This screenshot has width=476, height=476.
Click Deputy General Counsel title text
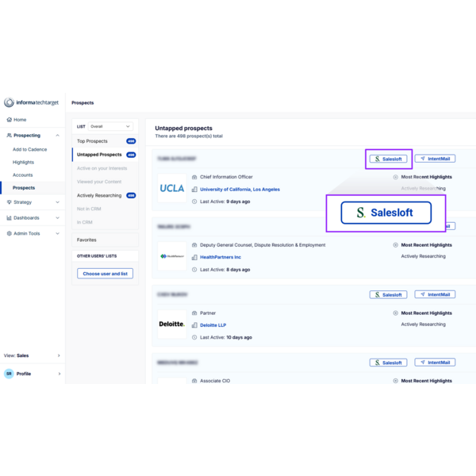coord(263,245)
